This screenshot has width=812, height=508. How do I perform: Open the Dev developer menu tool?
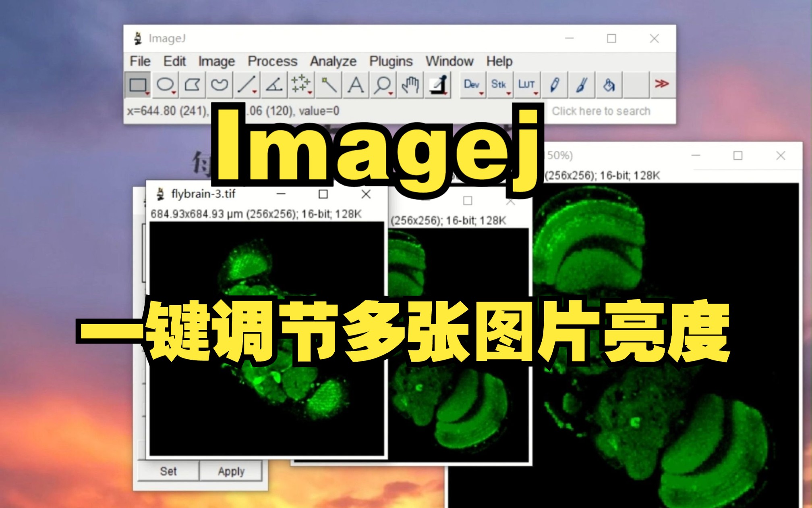click(x=472, y=85)
